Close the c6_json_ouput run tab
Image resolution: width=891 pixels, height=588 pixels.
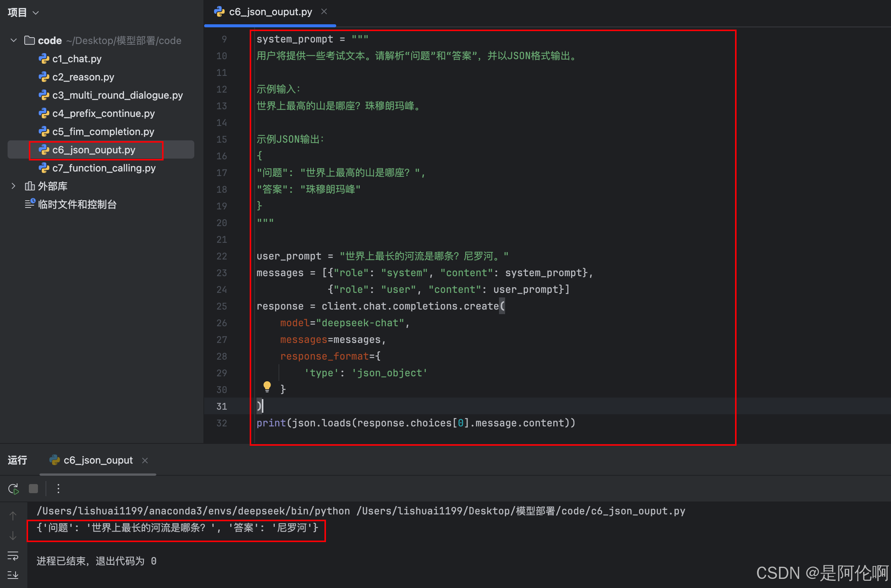coord(145,460)
